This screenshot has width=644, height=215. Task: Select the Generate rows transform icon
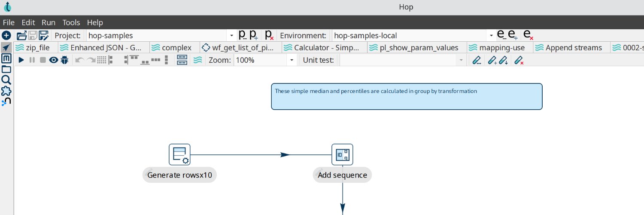[179, 154]
